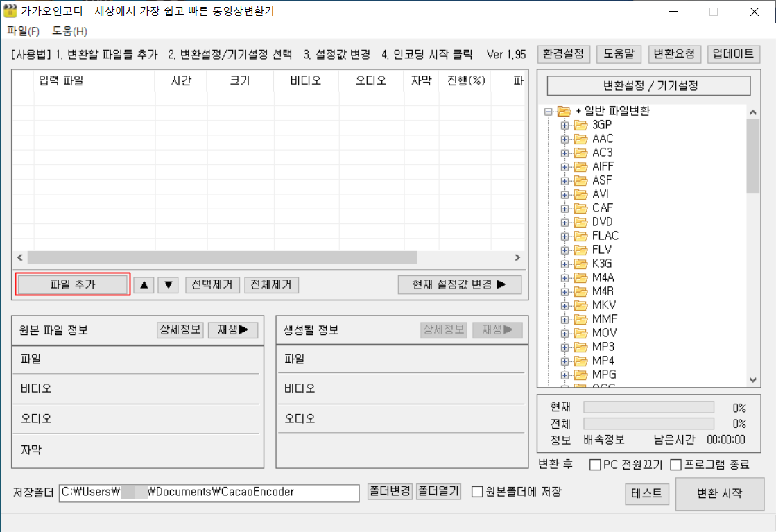Screen dimensions: 776x532
Task: Expand the DVD tree node
Action: pyautogui.click(x=564, y=223)
